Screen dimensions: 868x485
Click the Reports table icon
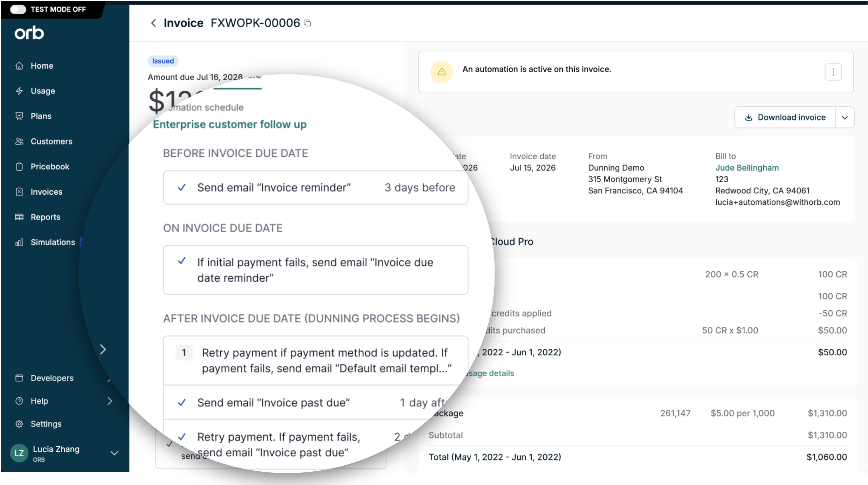tap(19, 217)
